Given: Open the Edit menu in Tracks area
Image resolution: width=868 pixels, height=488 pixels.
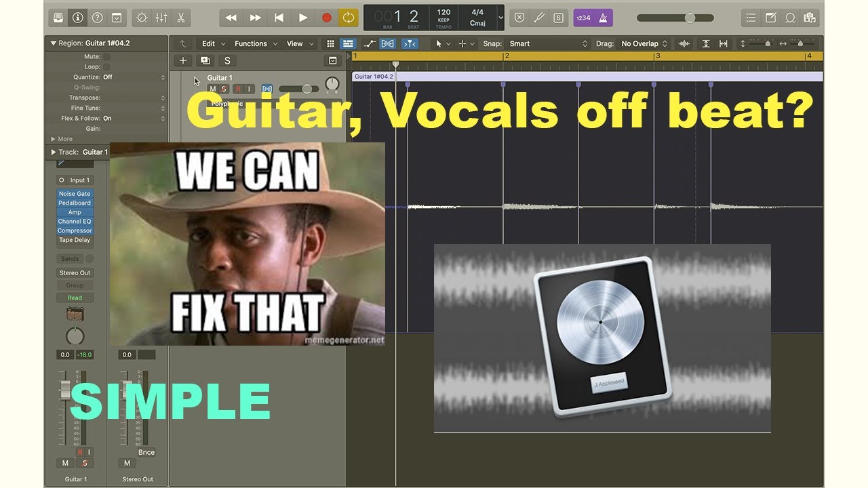Looking at the screenshot, I should click(213, 43).
